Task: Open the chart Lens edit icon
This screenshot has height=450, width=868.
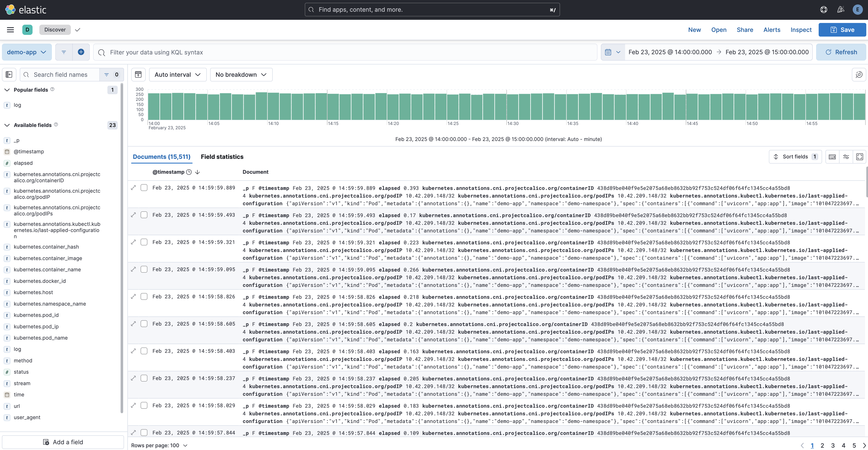Action: [859, 74]
